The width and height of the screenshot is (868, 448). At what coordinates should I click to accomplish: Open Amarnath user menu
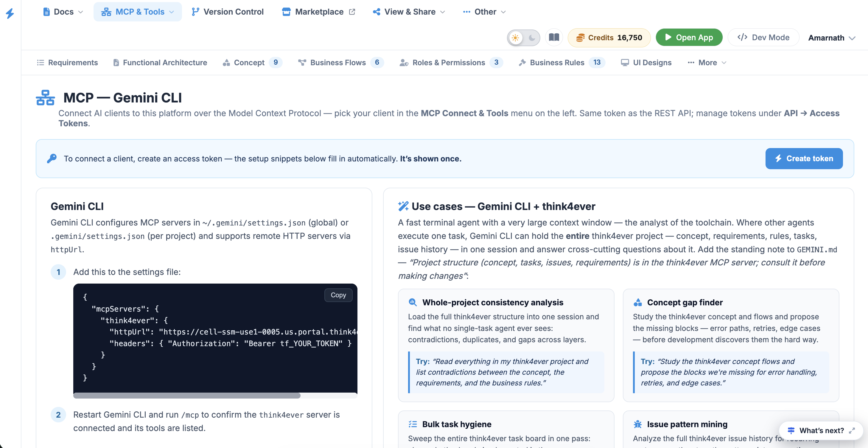coord(832,38)
